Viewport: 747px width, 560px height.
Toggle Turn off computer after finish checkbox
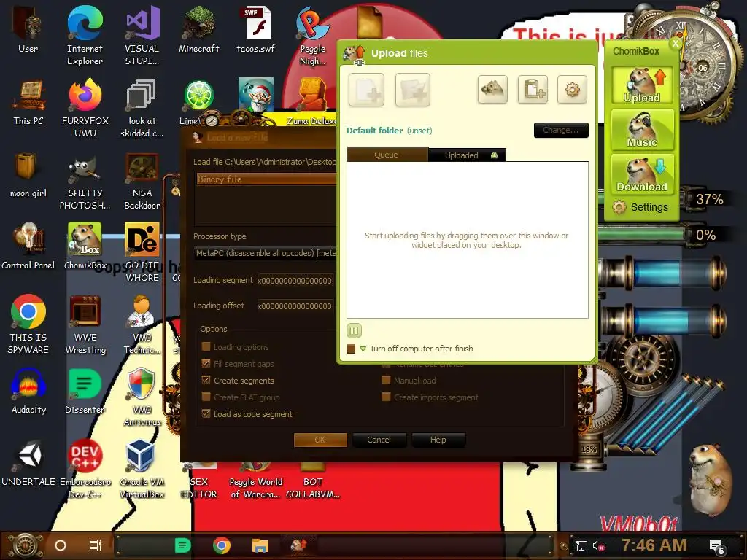[351, 349]
